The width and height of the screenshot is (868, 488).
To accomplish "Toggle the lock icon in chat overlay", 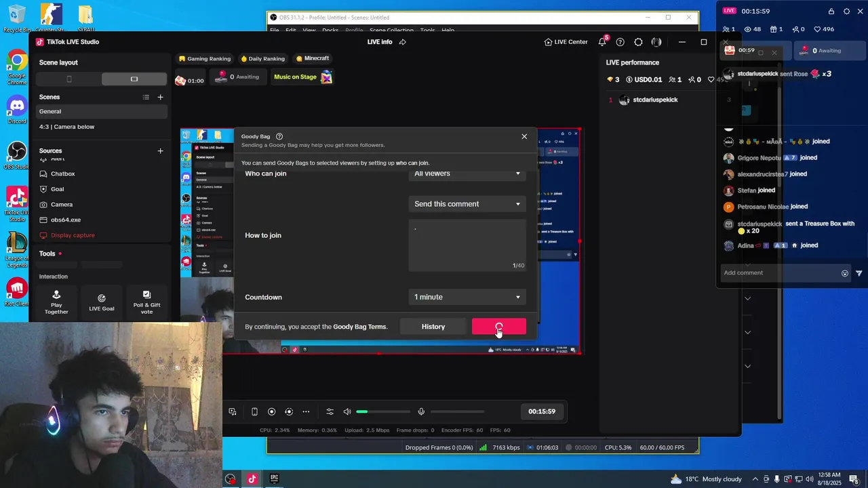I will tap(831, 12).
